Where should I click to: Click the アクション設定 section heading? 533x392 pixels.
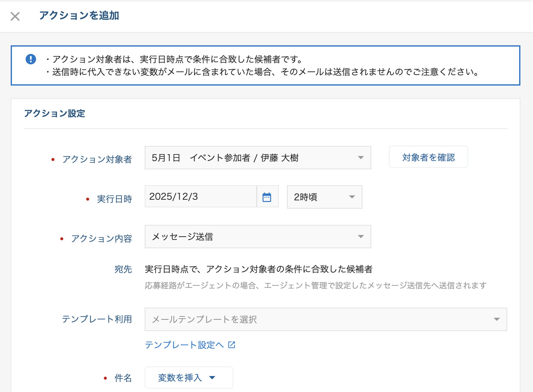pyautogui.click(x=54, y=113)
